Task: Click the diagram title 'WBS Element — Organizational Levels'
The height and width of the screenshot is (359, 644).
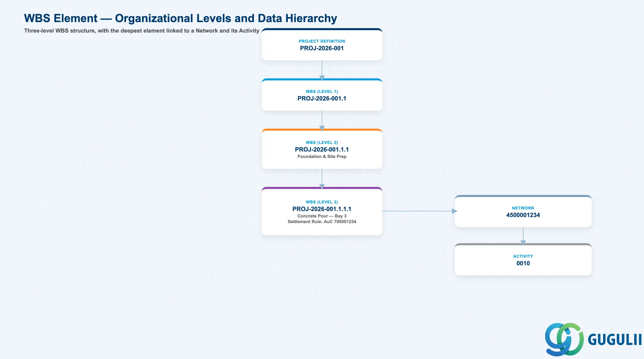Action: 181,18
